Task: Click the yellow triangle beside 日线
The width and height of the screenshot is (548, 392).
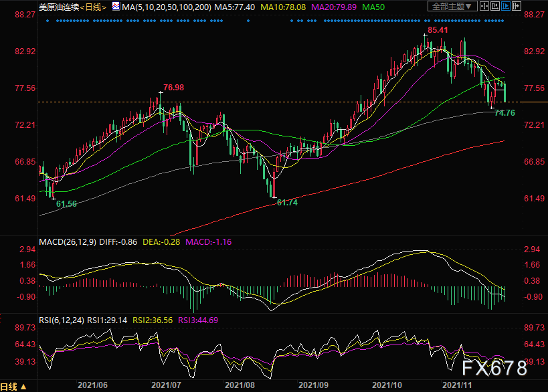Action: (x=23, y=387)
